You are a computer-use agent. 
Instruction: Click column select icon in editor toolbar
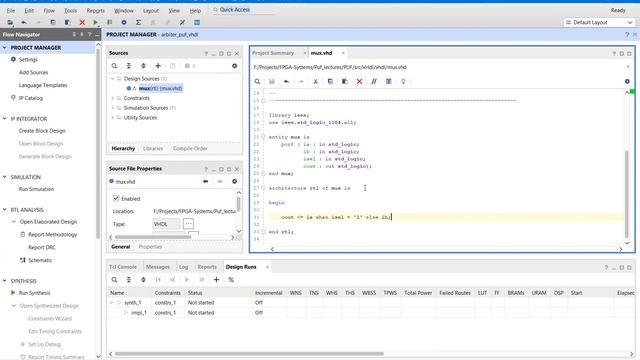coord(389,81)
